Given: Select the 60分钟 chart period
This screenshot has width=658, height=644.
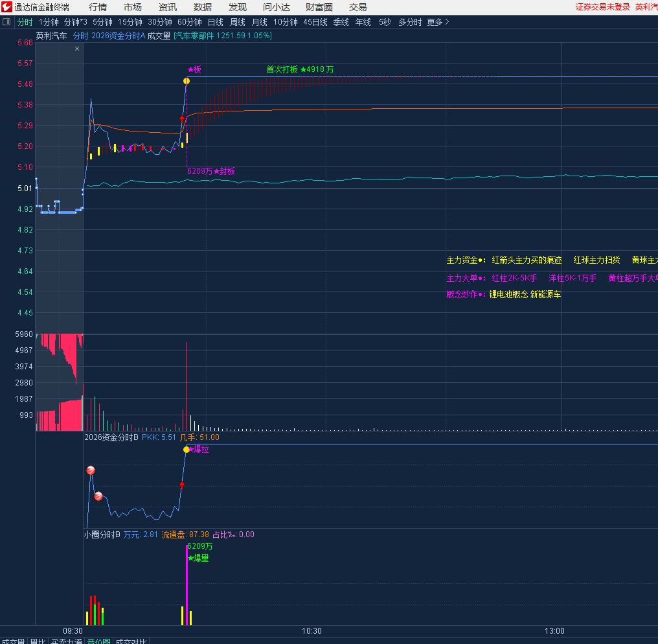Looking at the screenshot, I should coord(190,22).
